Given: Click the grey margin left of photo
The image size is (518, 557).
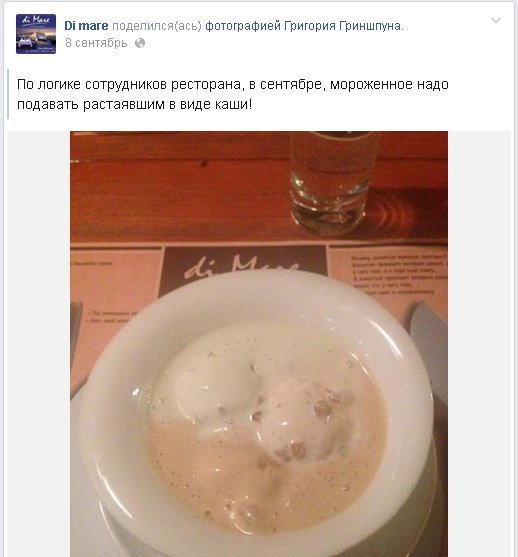Looking at the screenshot, I should (x=38, y=344).
